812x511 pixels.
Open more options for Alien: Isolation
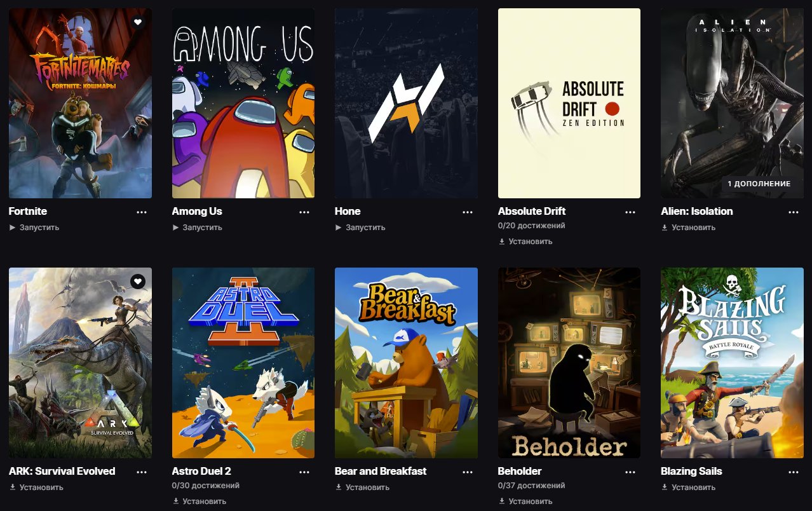794,212
